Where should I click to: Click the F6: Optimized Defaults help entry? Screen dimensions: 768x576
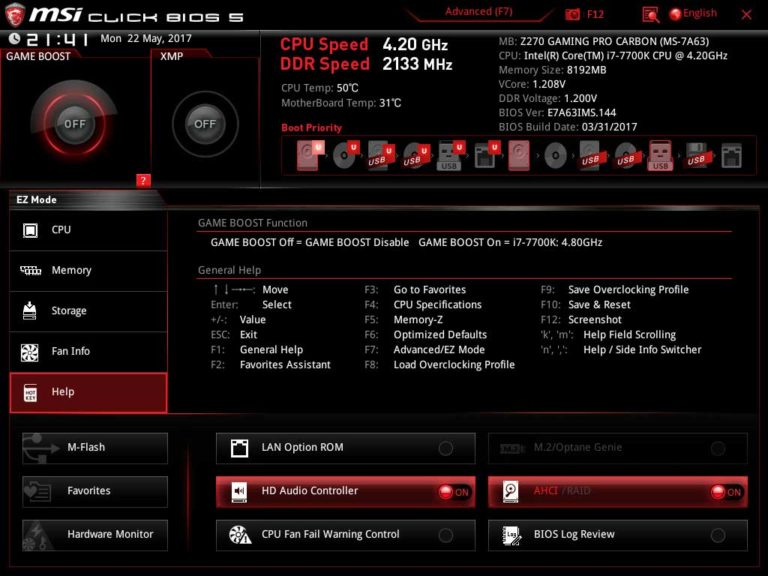[x=426, y=335]
